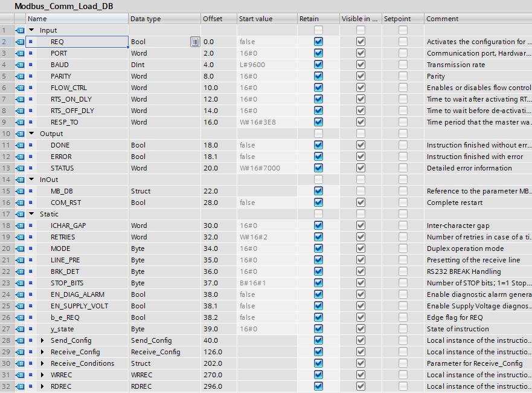
Task: Click the data type picker icon in REQ row
Action: pyautogui.click(x=194, y=42)
